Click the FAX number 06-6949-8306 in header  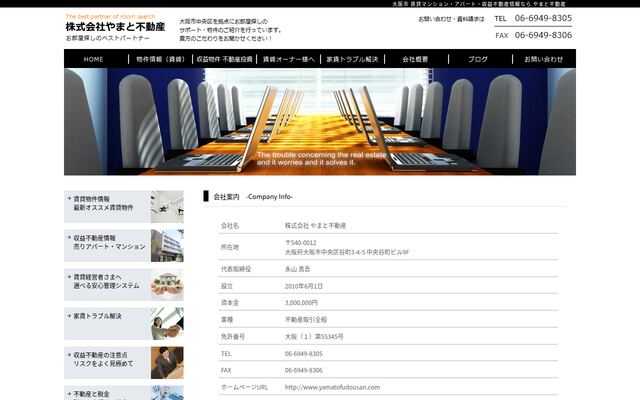tap(543, 35)
